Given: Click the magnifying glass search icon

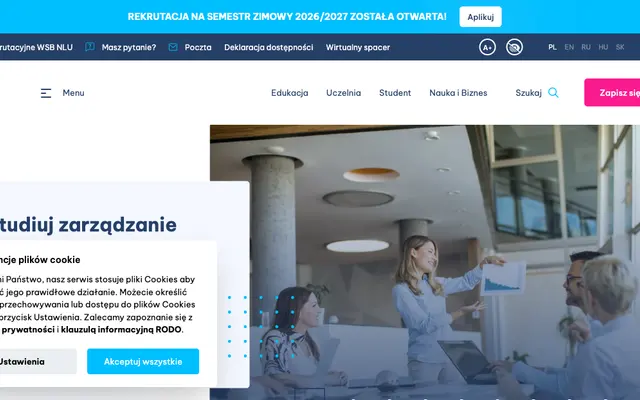Looking at the screenshot, I should (x=553, y=93).
